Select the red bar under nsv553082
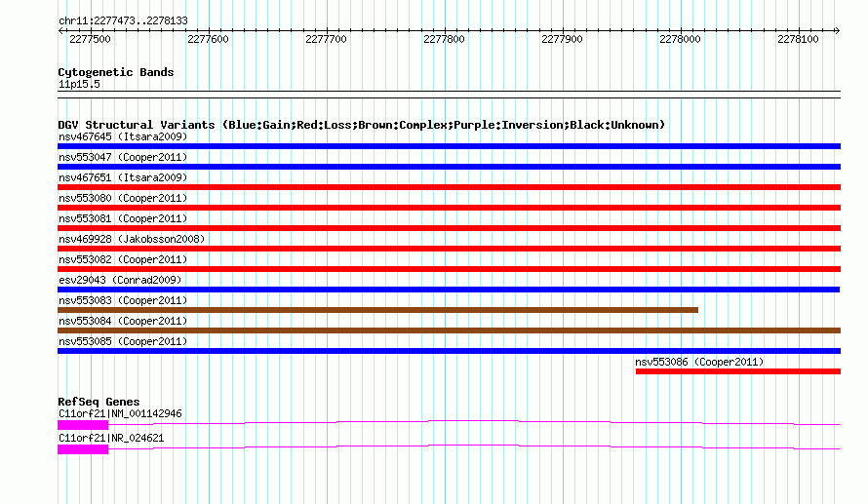 [x=449, y=269]
